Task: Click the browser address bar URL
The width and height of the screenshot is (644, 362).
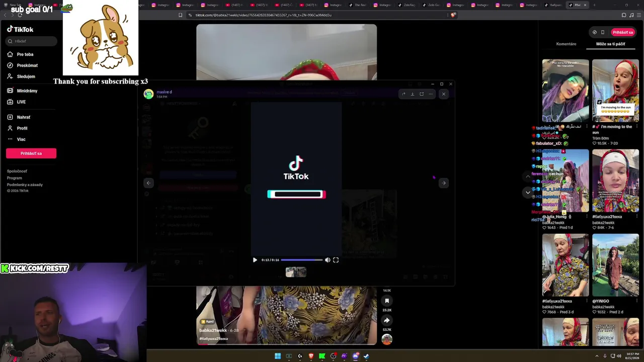Action: (x=263, y=15)
